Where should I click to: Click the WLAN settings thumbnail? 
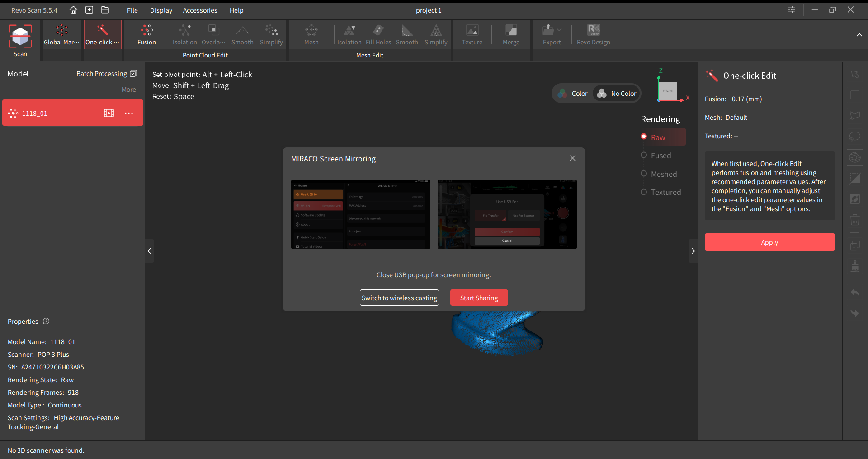point(360,214)
